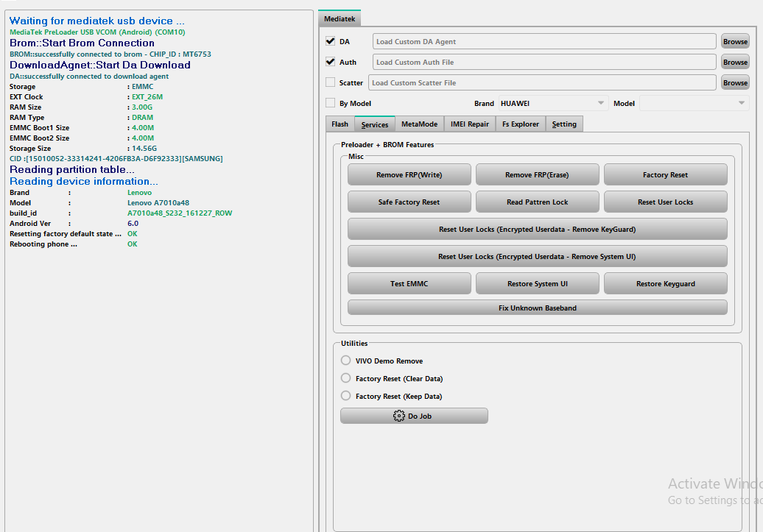This screenshot has height=532, width=763.
Task: Switch to the Services tab
Action: click(x=375, y=124)
